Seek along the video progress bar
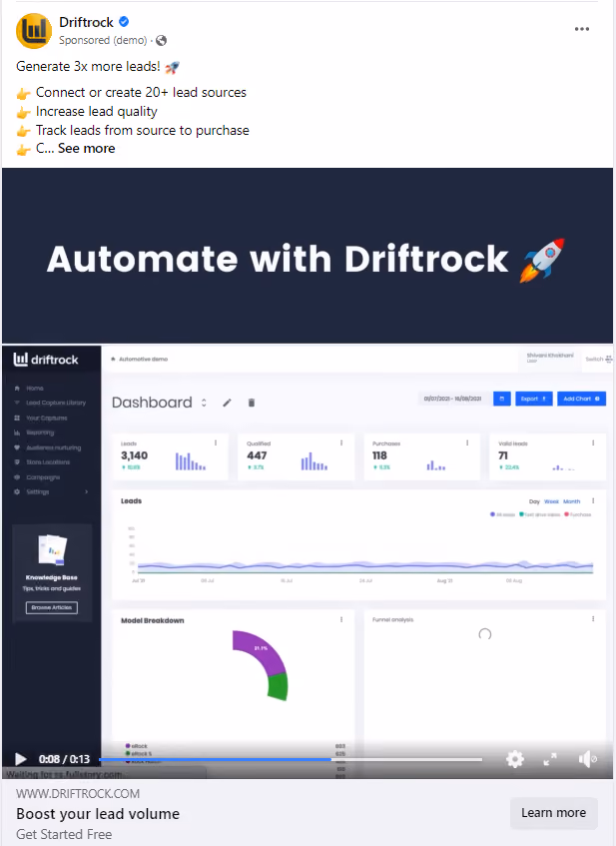This screenshot has height=846, width=616. [291, 759]
